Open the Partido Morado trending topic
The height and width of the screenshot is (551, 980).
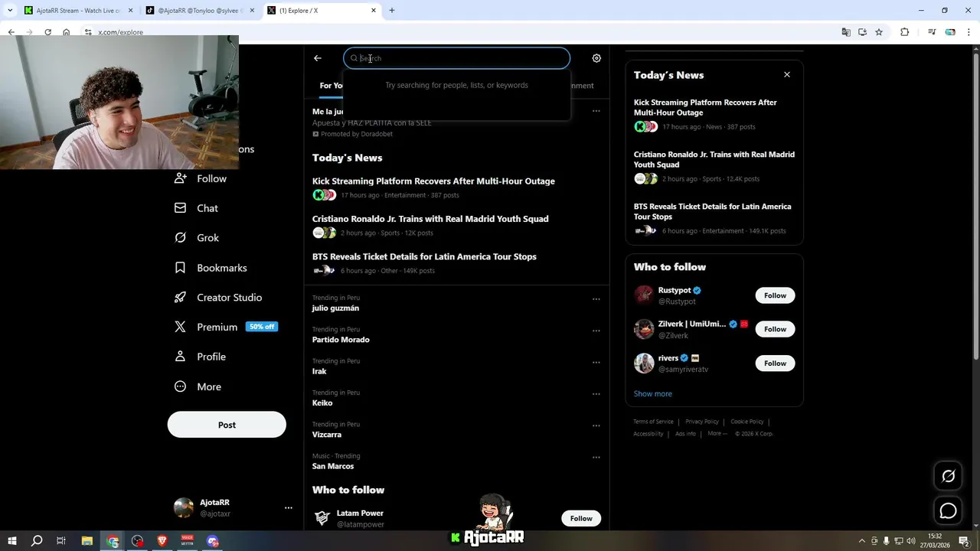[x=341, y=340]
